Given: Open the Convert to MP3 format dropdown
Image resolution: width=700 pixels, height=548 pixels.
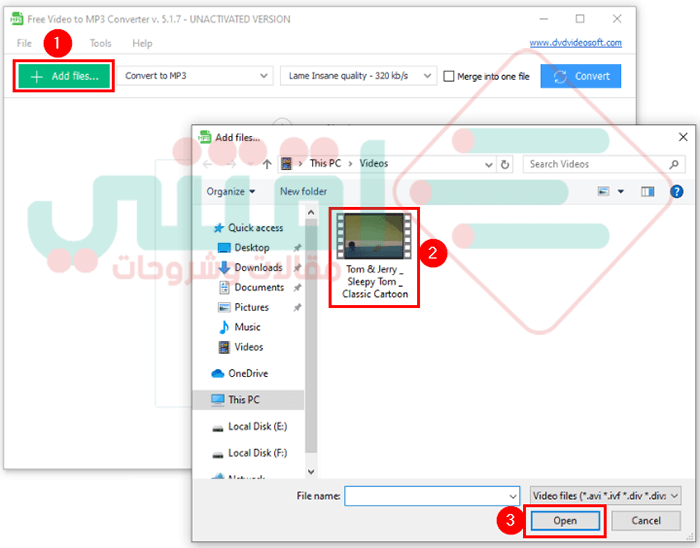Looking at the screenshot, I should (195, 76).
